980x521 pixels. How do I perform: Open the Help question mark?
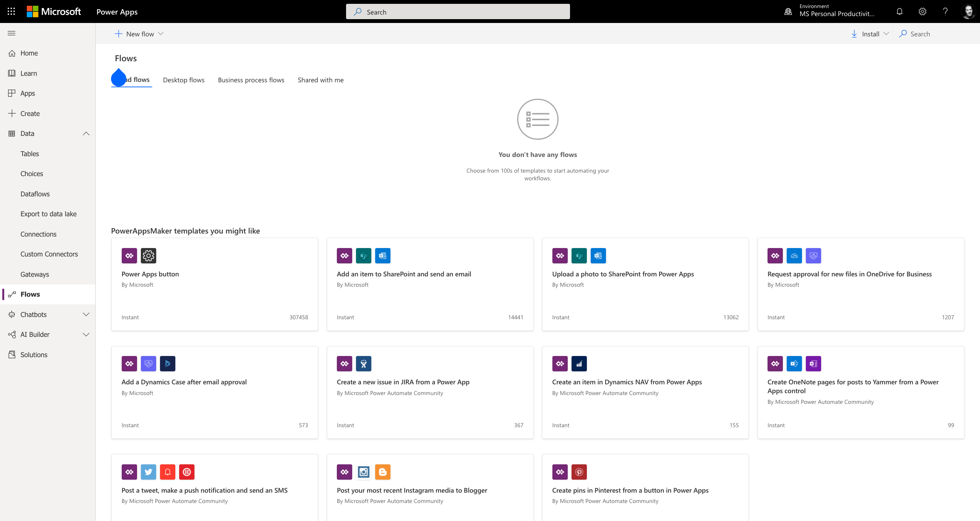coord(946,11)
